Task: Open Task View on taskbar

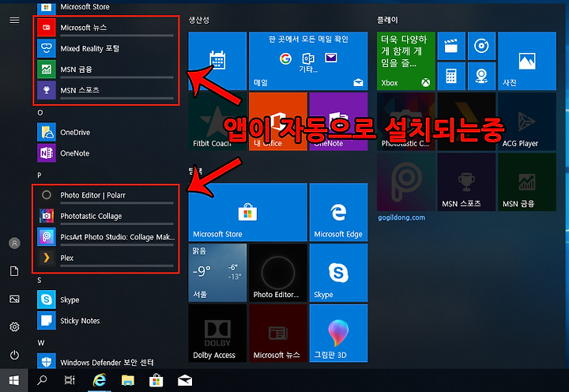Action: coord(70,380)
